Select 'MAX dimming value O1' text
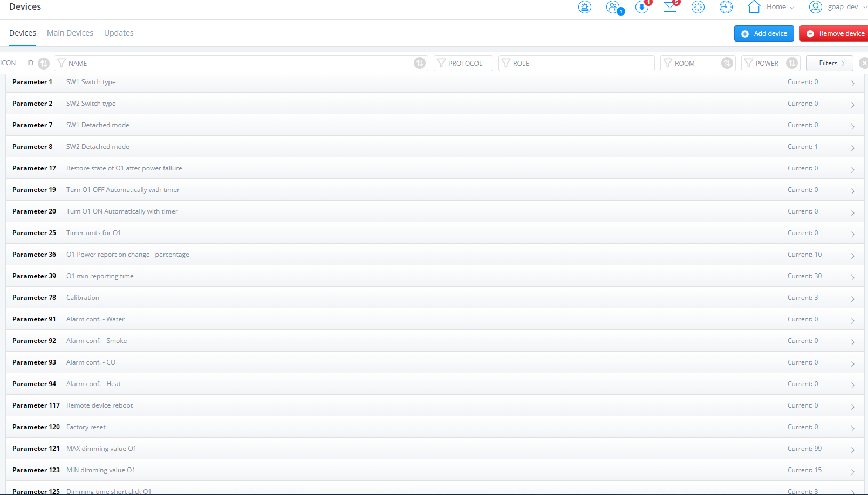This screenshot has width=868, height=495. click(x=101, y=449)
